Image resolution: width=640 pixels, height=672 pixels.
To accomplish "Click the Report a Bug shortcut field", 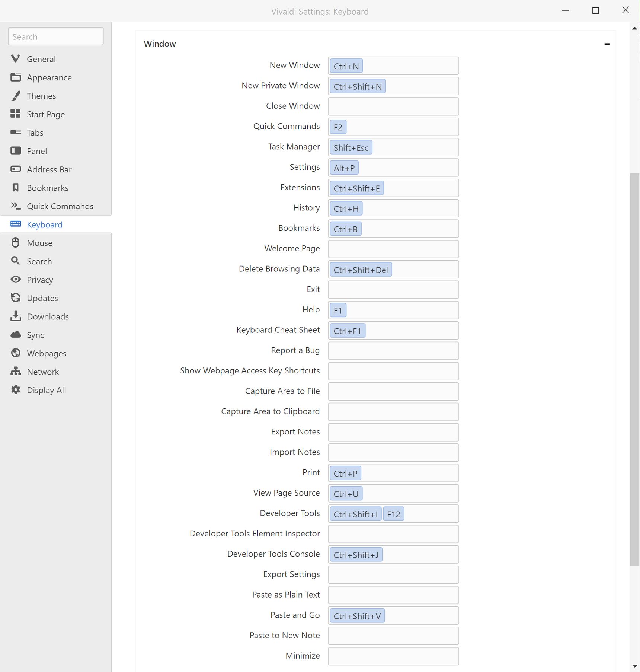I will coord(393,351).
